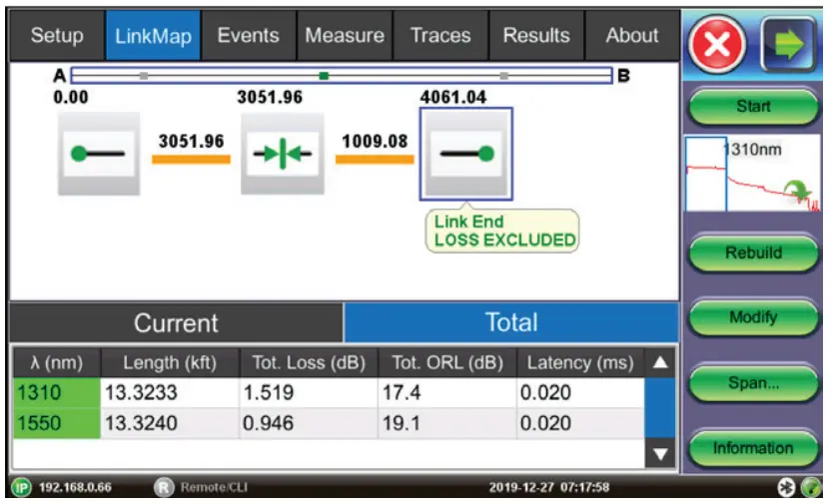
Task: Click the λ (nm) column header
Action: [57, 362]
